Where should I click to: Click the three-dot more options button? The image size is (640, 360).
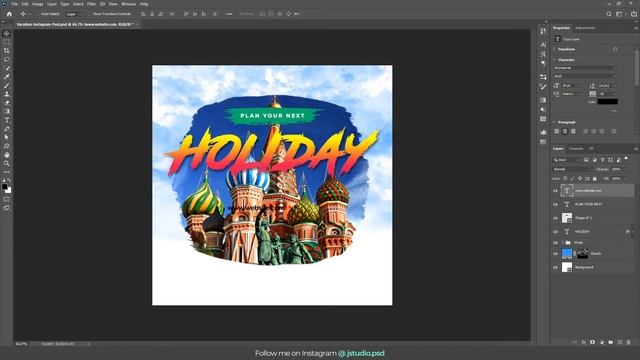229,14
